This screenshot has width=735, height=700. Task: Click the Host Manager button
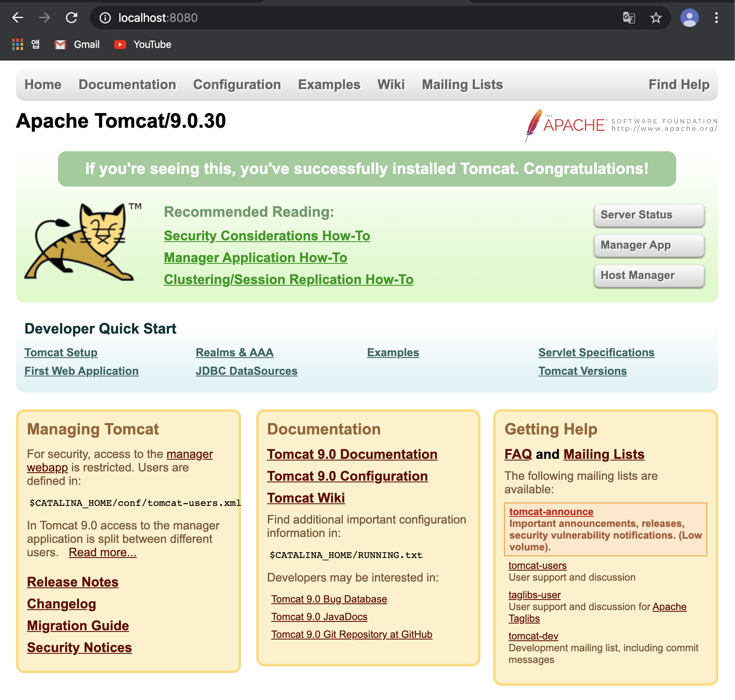(649, 276)
